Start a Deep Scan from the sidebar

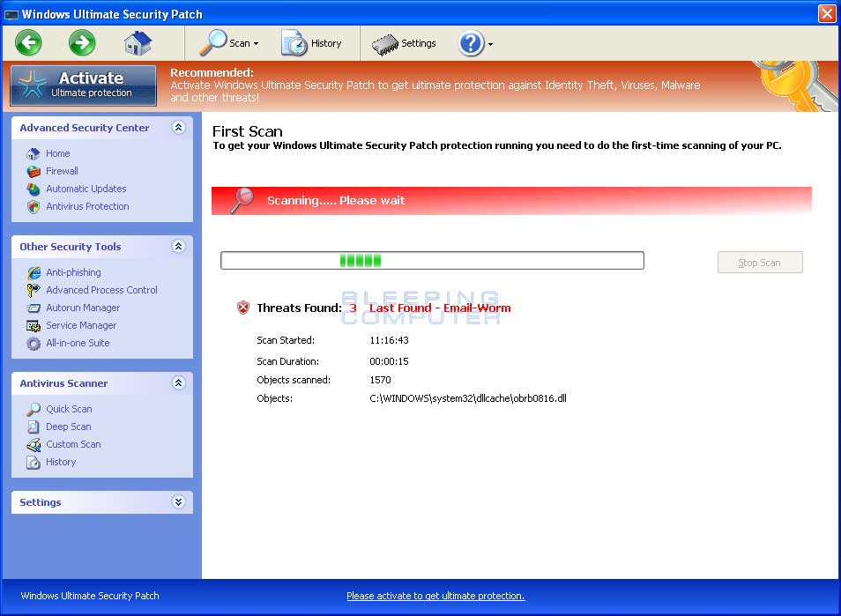pyautogui.click(x=69, y=427)
